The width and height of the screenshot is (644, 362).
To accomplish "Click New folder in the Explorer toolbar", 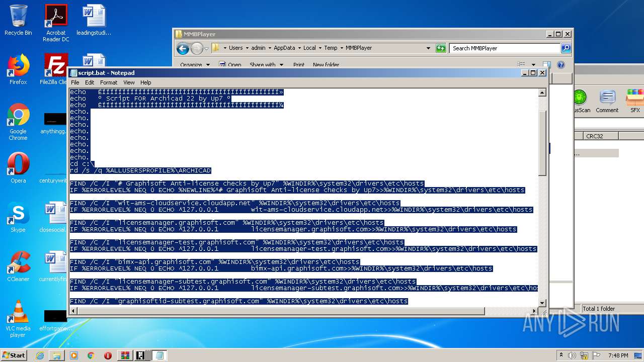I will click(x=326, y=65).
